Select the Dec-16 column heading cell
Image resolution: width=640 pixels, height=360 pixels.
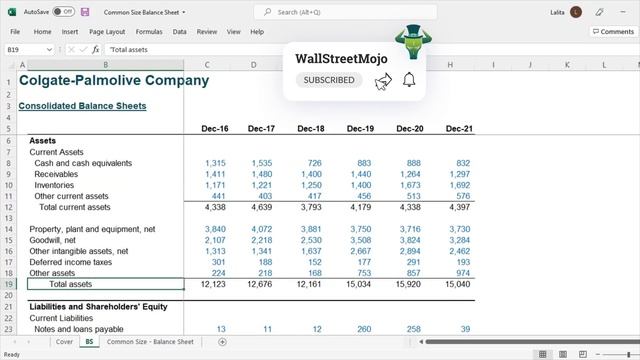point(215,129)
